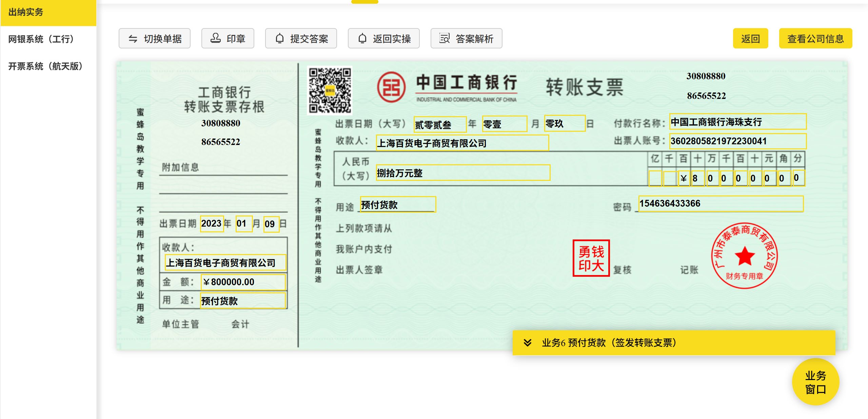Click the bell icon beside 提交答案
868x419 pixels.
pos(280,39)
